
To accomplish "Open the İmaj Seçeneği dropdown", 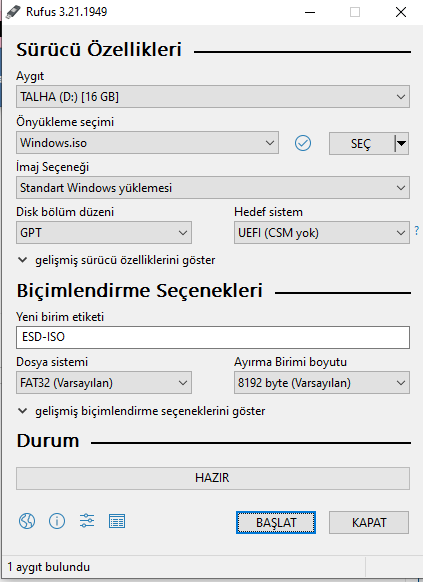I will pos(213,187).
